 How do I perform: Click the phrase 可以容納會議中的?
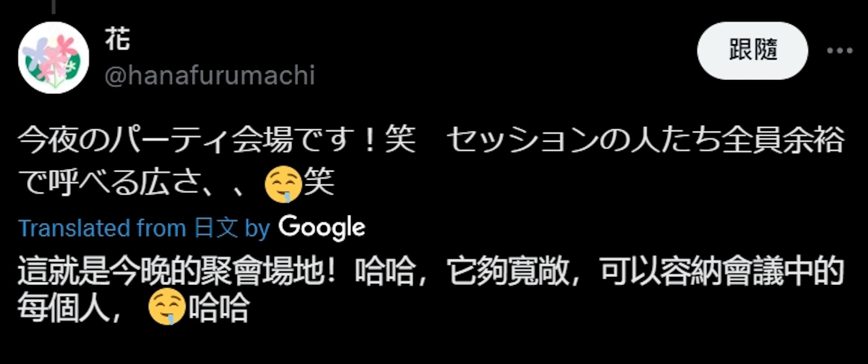coord(722,272)
